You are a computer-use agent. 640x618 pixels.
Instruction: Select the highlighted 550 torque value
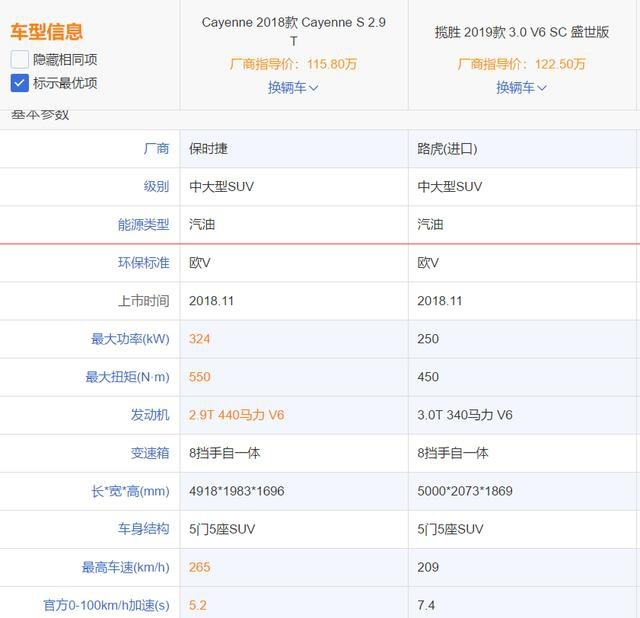(x=200, y=377)
